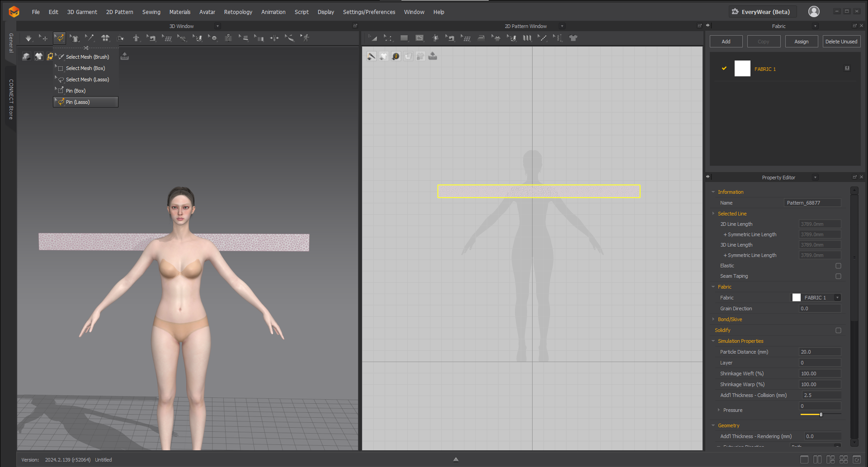Click the export icon in the 2D window

433,56
